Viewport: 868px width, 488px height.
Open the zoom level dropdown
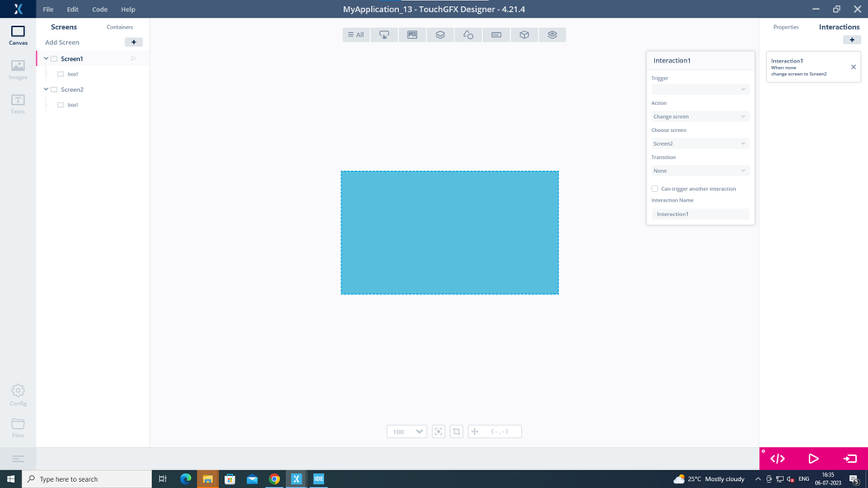407,432
